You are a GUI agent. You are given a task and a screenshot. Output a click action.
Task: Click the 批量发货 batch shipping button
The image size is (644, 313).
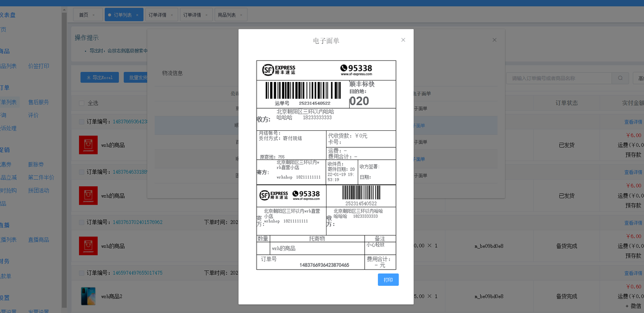(138, 77)
